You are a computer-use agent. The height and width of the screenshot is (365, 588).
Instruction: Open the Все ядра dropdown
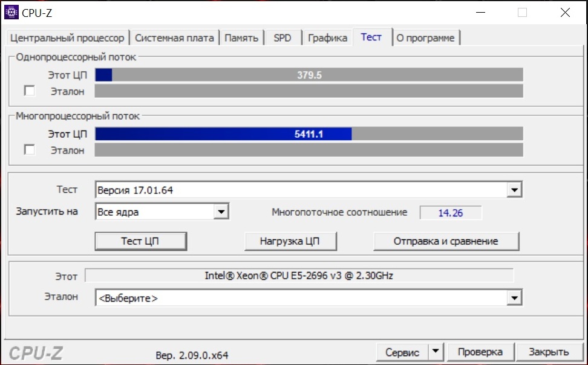[x=162, y=212]
